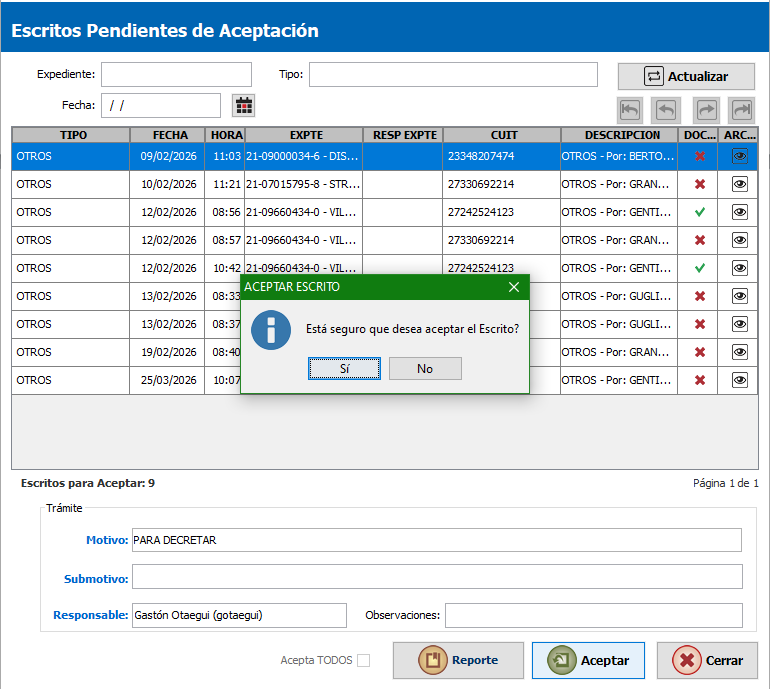Image resolution: width=770 pixels, height=689 pixels.
Task: Open the calendar date picker icon
Action: tap(244, 106)
